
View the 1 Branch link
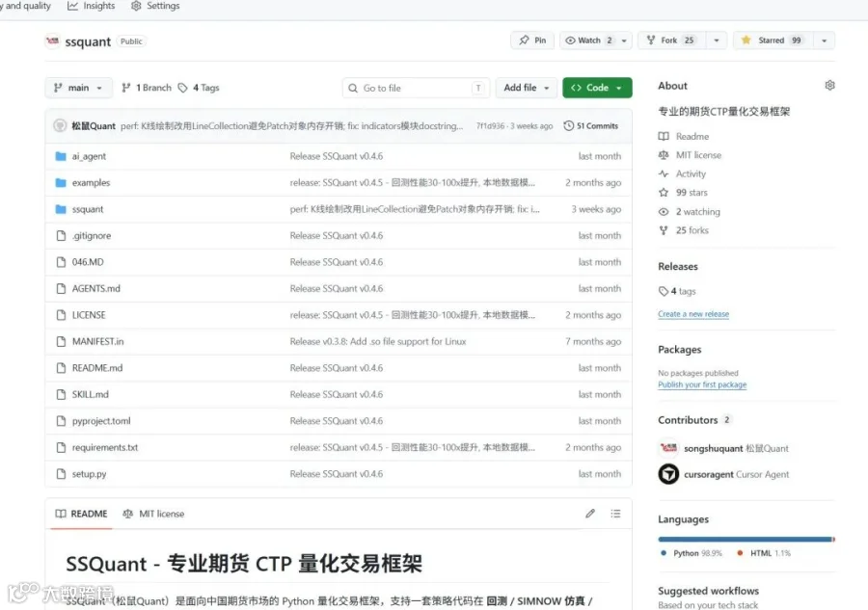147,88
